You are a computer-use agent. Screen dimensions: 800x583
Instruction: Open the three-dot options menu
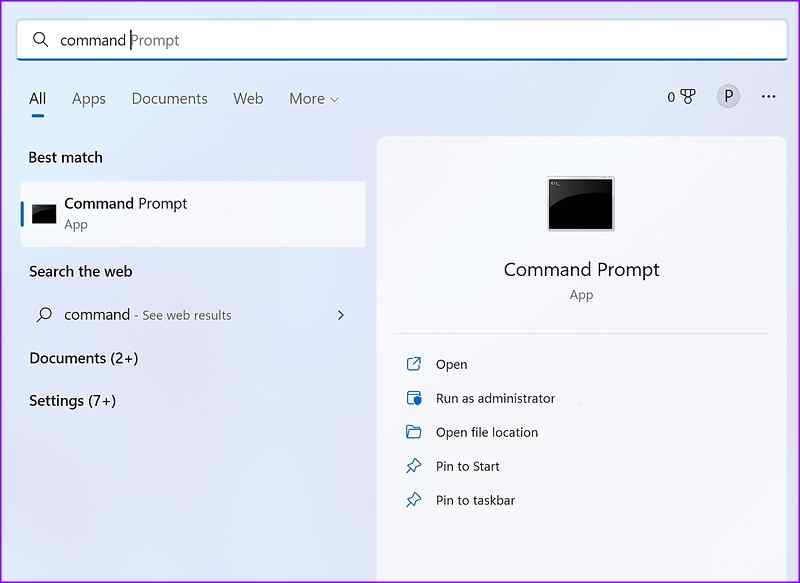pos(768,96)
